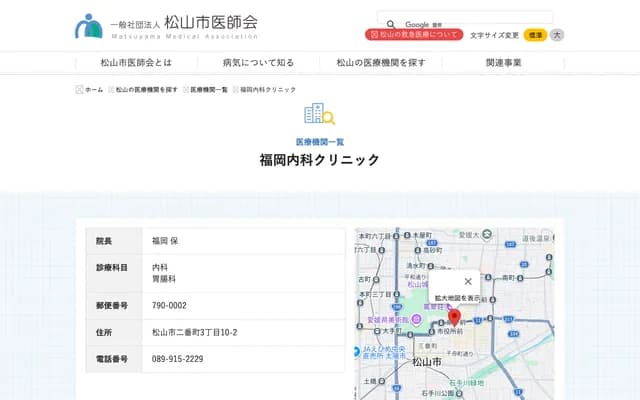
Task: Click the 愛媛大 school marker icon
Action: (x=487, y=235)
